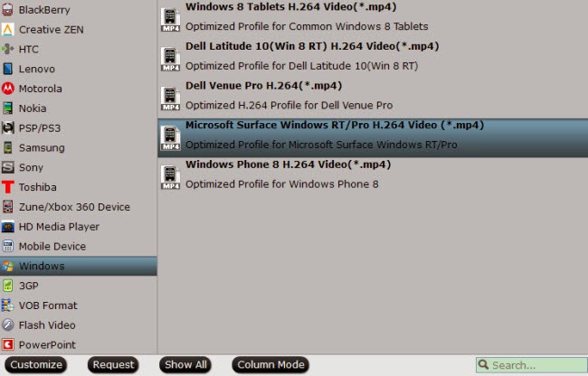Click 'Optimized Profile for Microsoft Surface Windows RT/Pro'
Image resolution: width=588 pixels, height=376 pixels.
(321, 145)
